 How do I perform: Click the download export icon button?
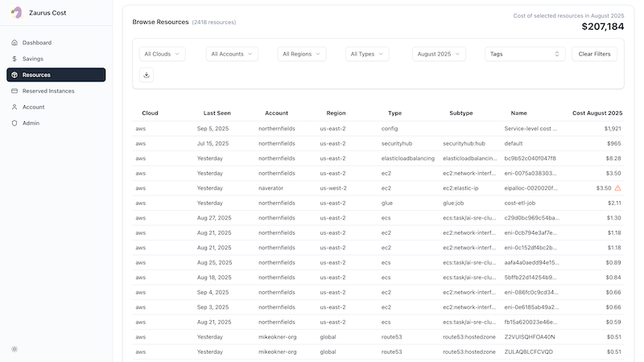147,75
